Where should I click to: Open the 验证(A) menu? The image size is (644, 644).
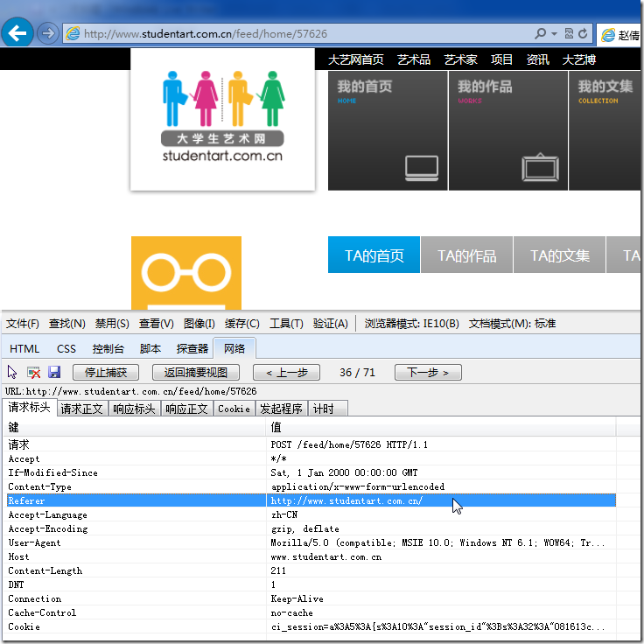point(330,324)
